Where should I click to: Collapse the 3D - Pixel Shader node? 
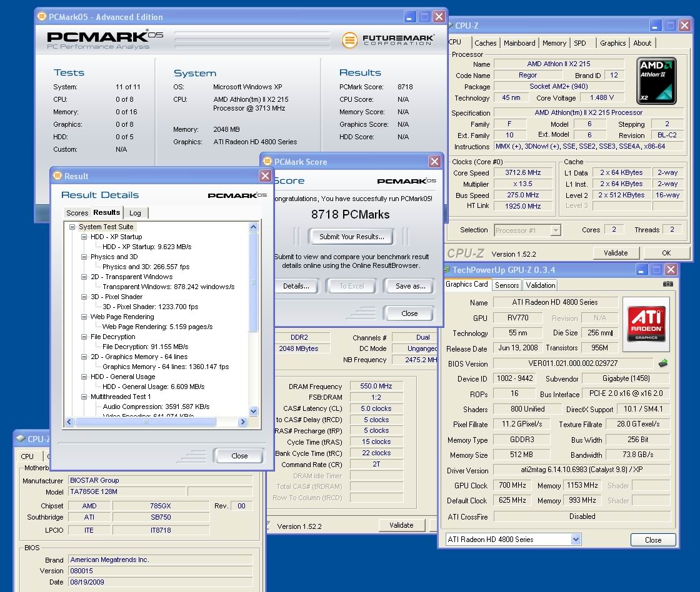[84, 297]
